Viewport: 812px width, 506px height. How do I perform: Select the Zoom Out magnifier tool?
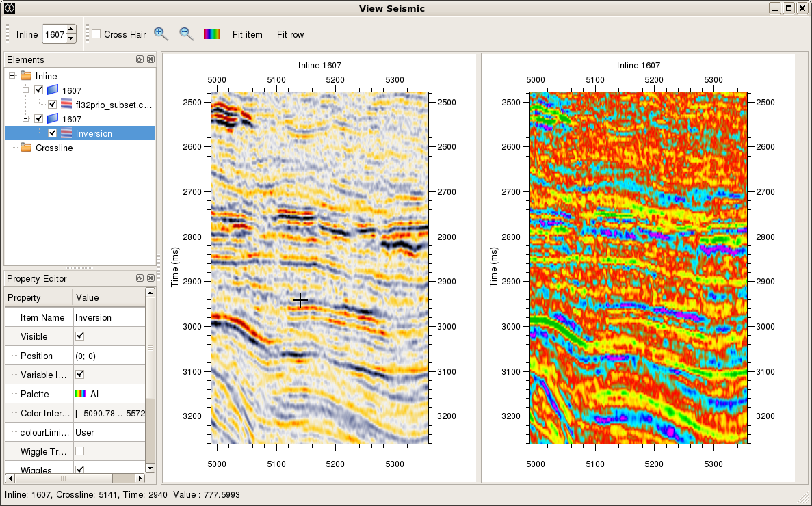186,34
